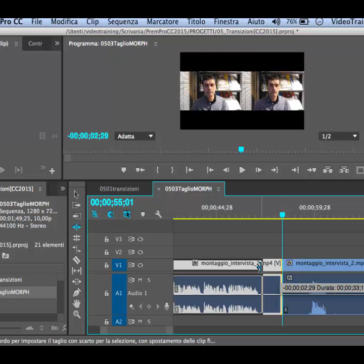Click the Mark In brace button
This screenshot has width=364, height=364.
(x=157, y=170)
